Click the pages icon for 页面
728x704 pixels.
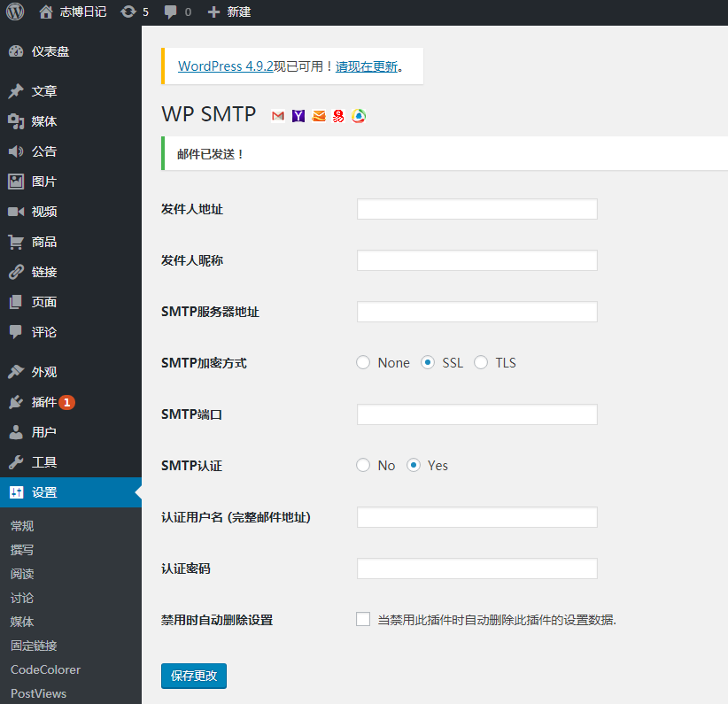pyautogui.click(x=16, y=302)
